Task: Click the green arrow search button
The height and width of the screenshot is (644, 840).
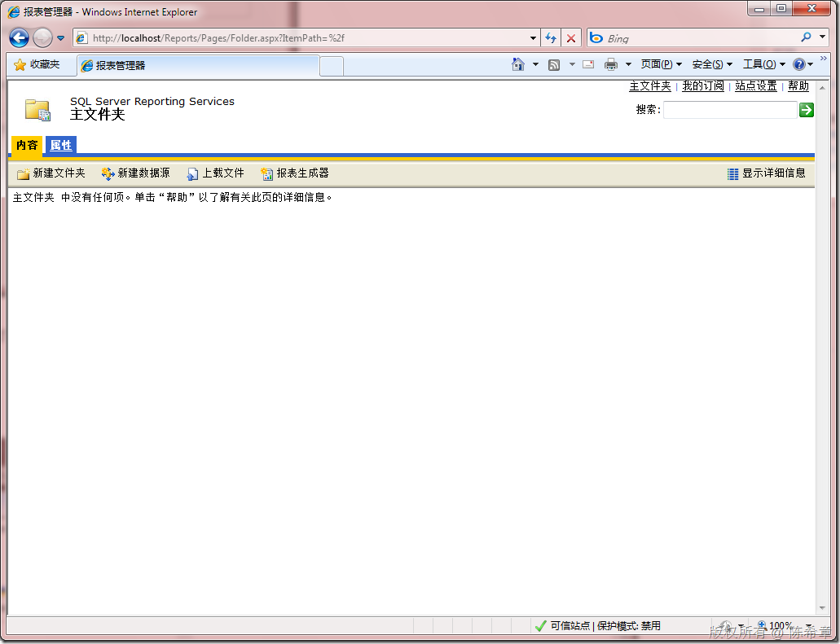Action: pos(807,110)
